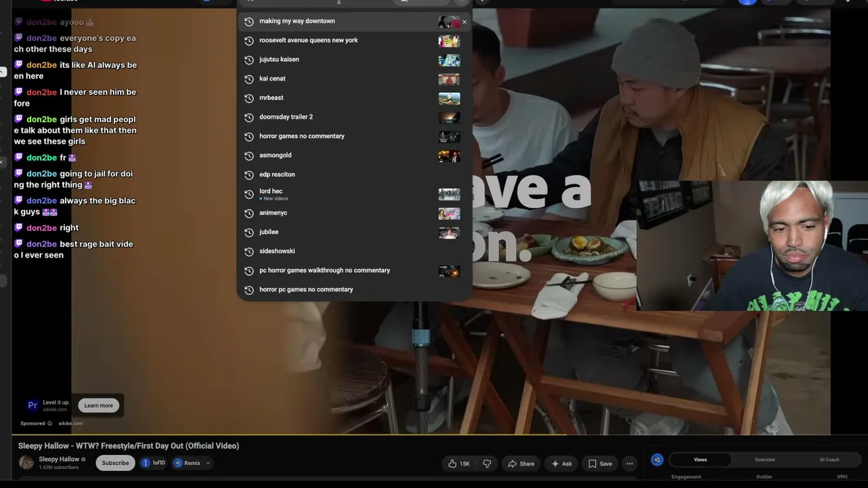Remove "making my way downtown" from history
The height and width of the screenshot is (488, 868).
coord(465,22)
